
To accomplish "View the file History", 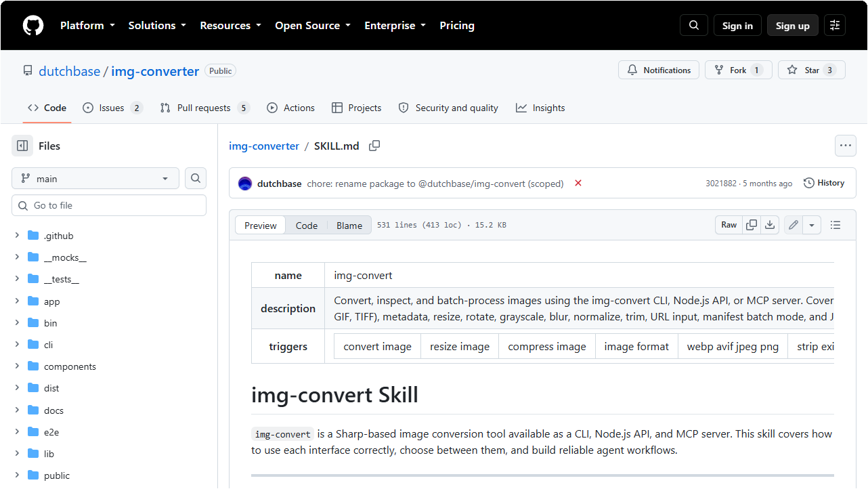I will point(824,183).
